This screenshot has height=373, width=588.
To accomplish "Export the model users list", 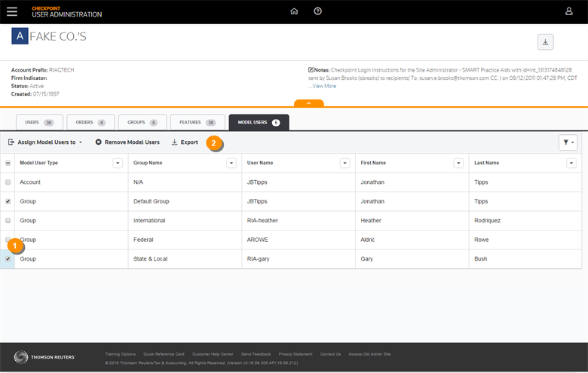I will 185,142.
